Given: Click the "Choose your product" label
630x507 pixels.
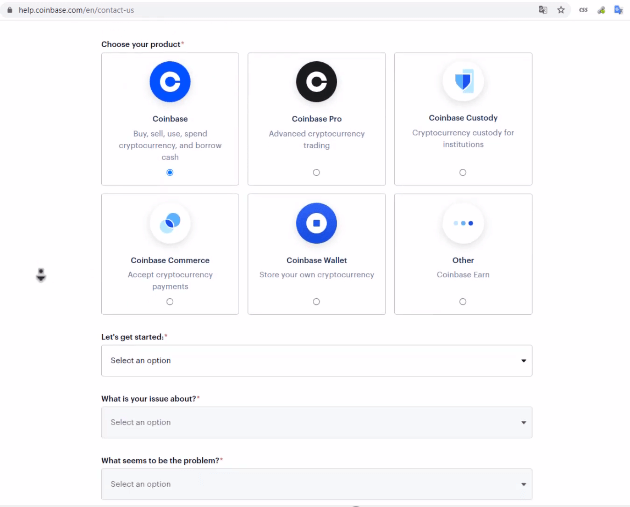Looking at the screenshot, I should click(x=141, y=44).
